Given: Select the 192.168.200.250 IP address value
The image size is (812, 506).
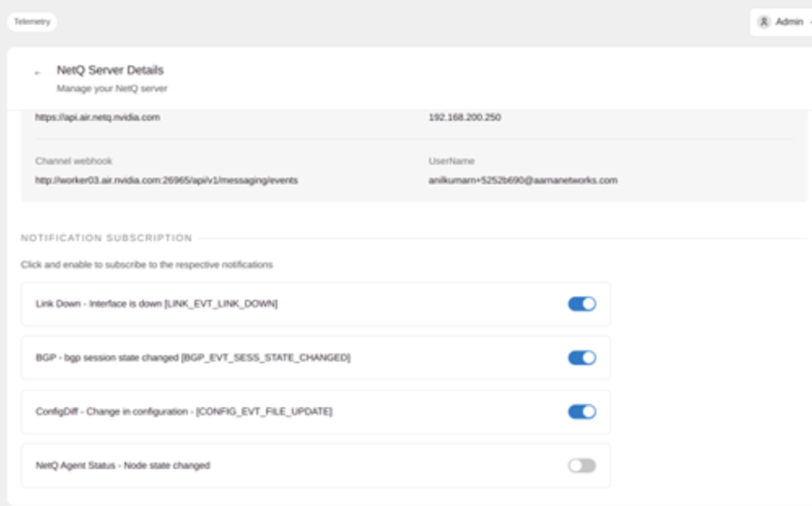Looking at the screenshot, I should 465,118.
